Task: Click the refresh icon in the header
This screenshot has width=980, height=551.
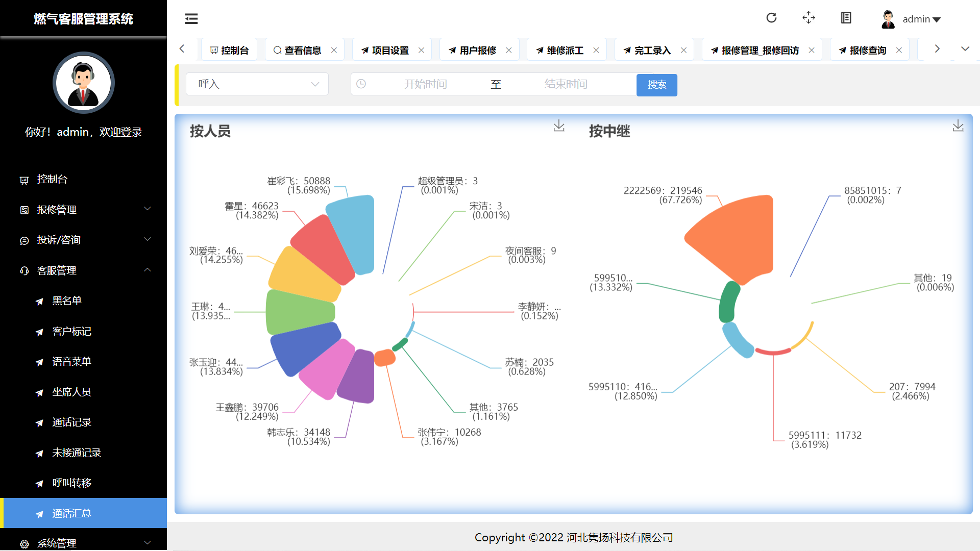Action: [x=771, y=18]
